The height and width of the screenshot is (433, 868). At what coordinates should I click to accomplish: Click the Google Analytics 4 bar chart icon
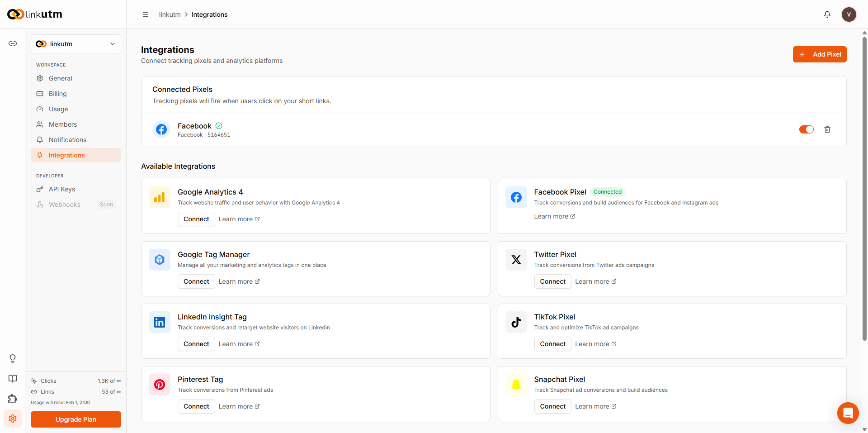tap(160, 197)
